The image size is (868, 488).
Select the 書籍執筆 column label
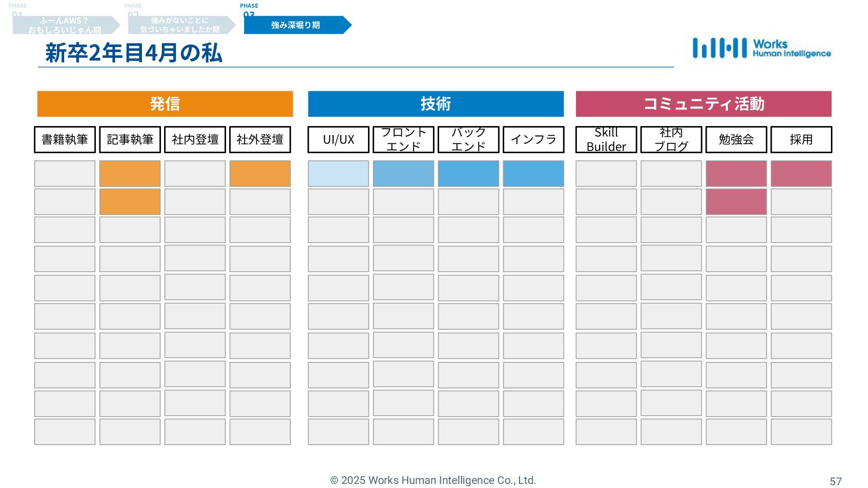tap(65, 140)
